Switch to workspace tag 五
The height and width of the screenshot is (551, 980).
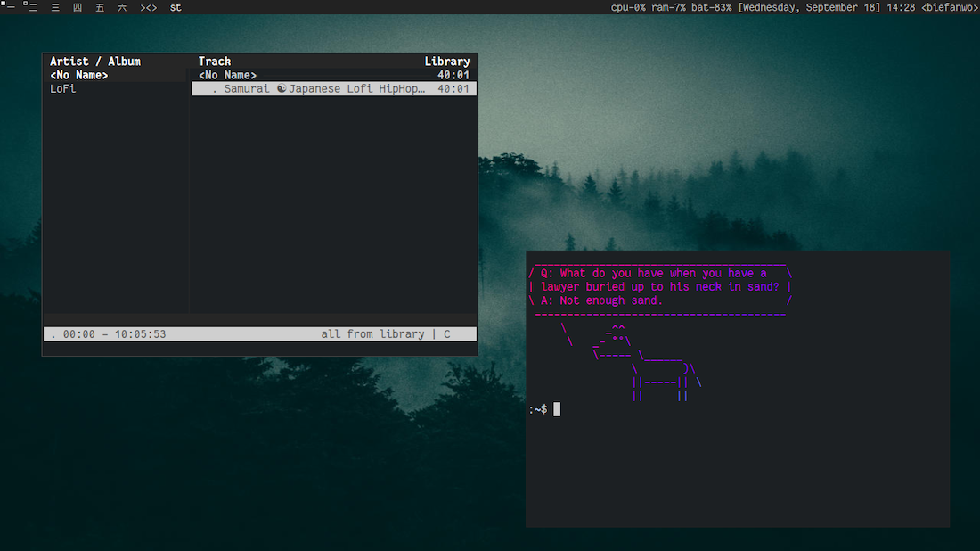point(100,7)
